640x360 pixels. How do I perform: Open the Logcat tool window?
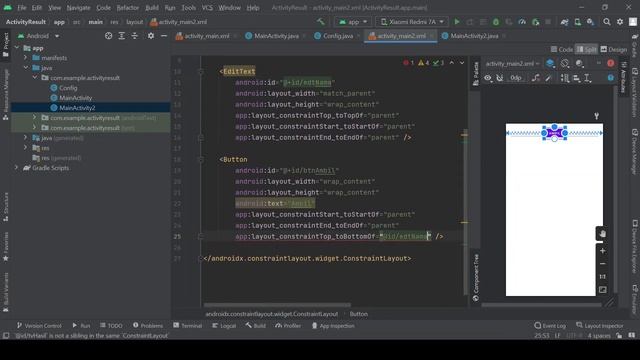pyautogui.click(x=224, y=325)
